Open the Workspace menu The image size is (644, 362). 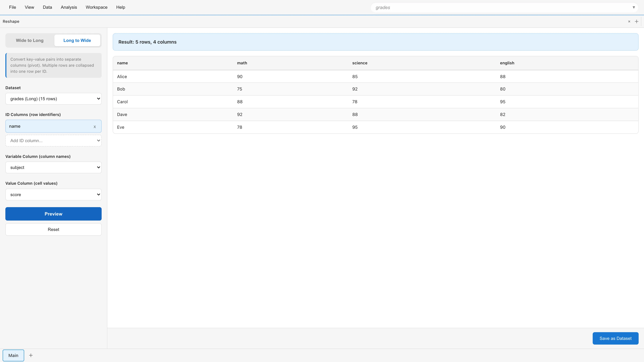96,7
